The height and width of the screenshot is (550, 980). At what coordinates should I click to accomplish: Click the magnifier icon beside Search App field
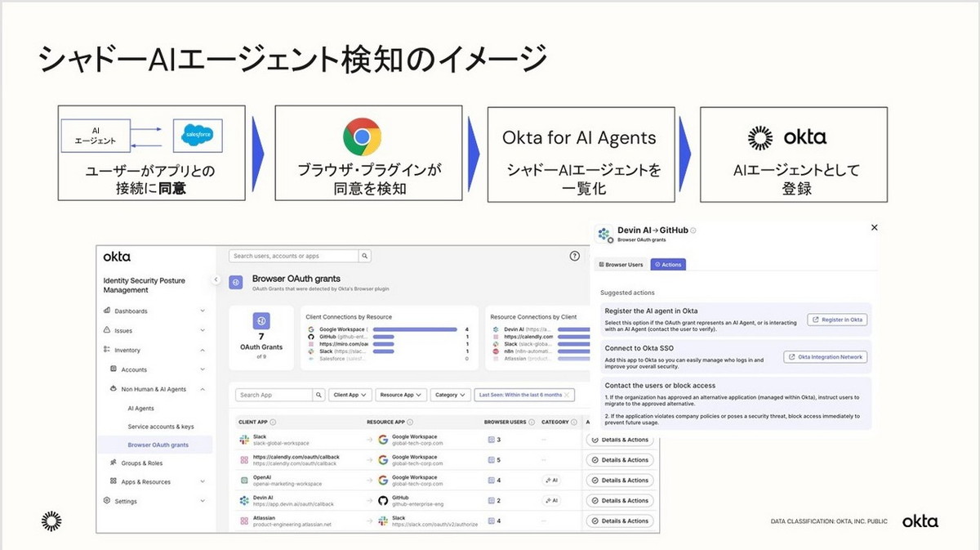coord(318,395)
